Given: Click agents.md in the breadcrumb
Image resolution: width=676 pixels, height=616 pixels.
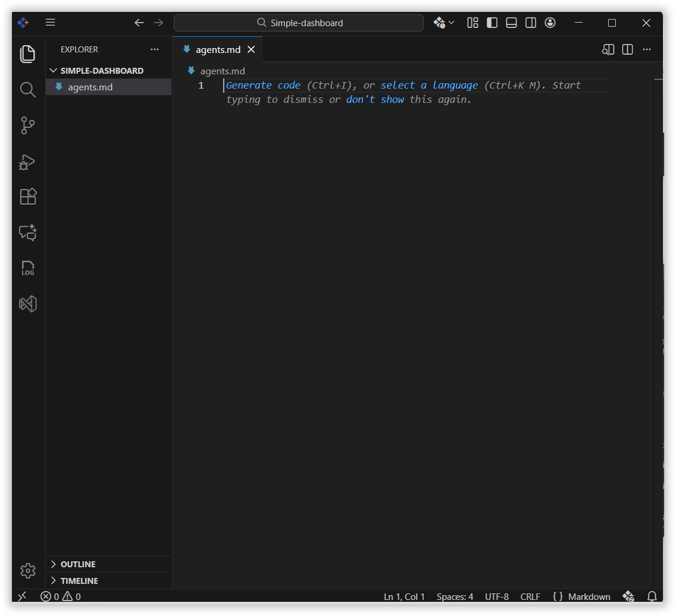Looking at the screenshot, I should pyautogui.click(x=222, y=71).
